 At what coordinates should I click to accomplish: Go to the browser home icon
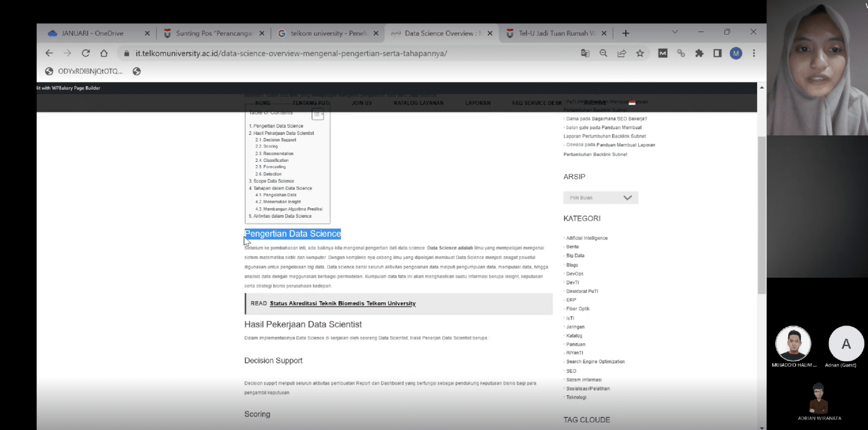coord(104,53)
